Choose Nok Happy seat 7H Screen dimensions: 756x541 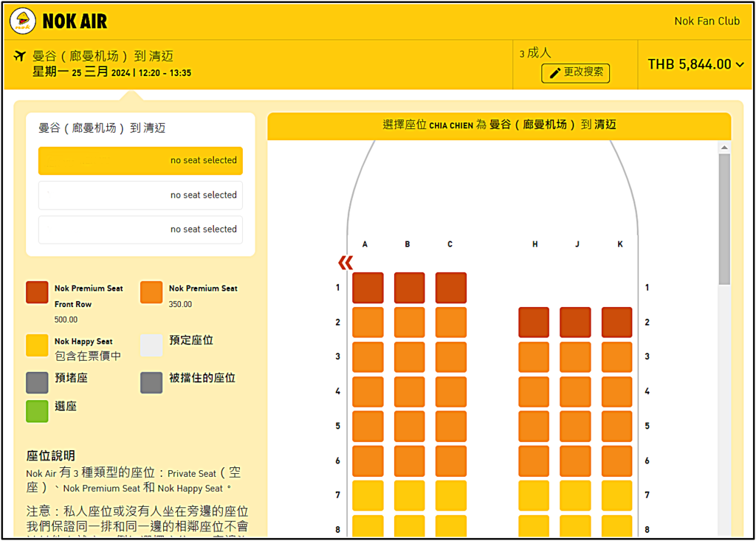(534, 495)
